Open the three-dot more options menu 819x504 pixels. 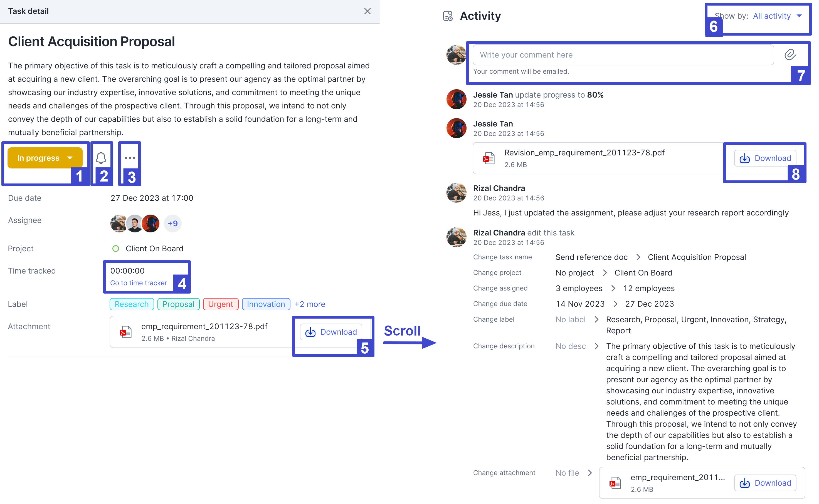130,158
